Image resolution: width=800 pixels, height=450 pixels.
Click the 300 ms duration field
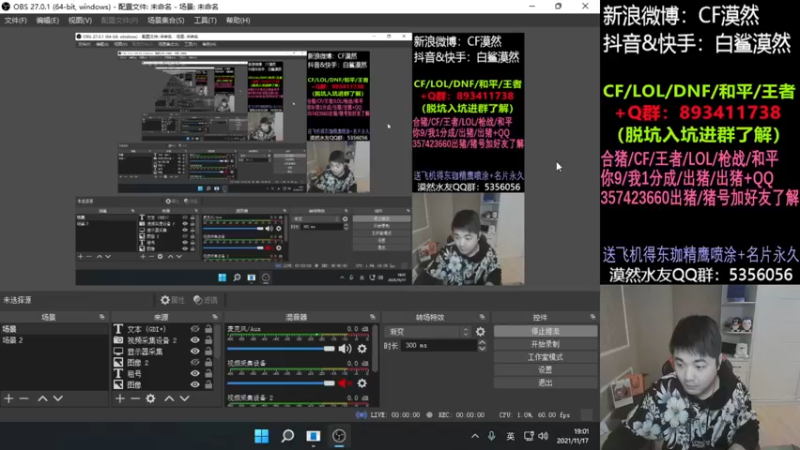point(440,345)
